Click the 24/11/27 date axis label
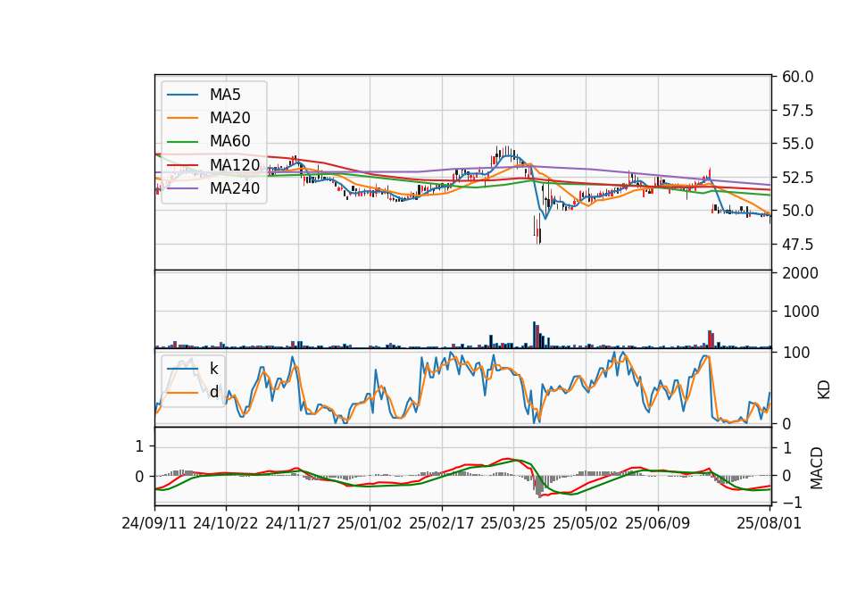This screenshot has height=616, width=857. (298, 523)
